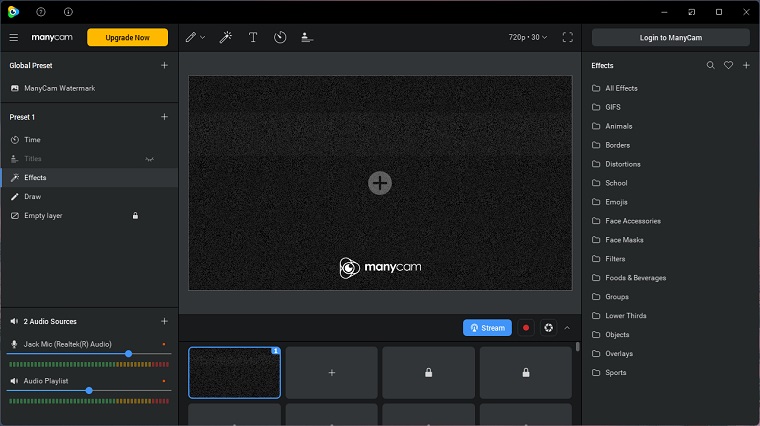
Task: Show the hidden Titles layer
Action: pyautogui.click(x=150, y=159)
